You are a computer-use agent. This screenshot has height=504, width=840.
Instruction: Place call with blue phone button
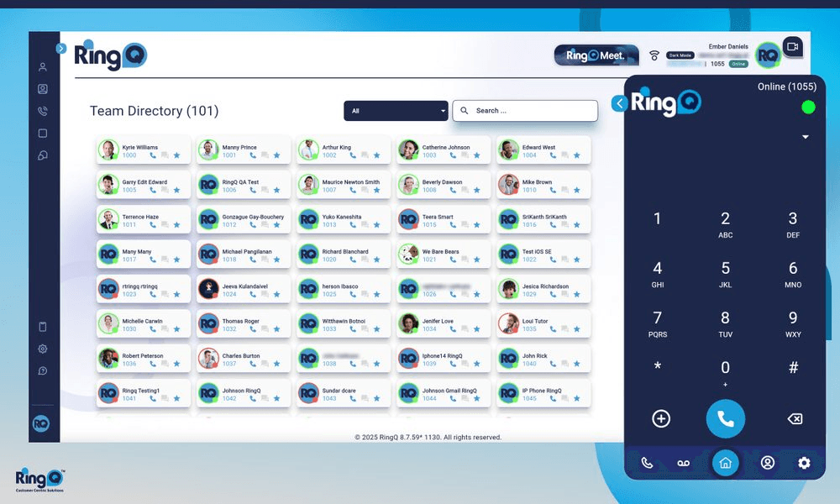726,419
